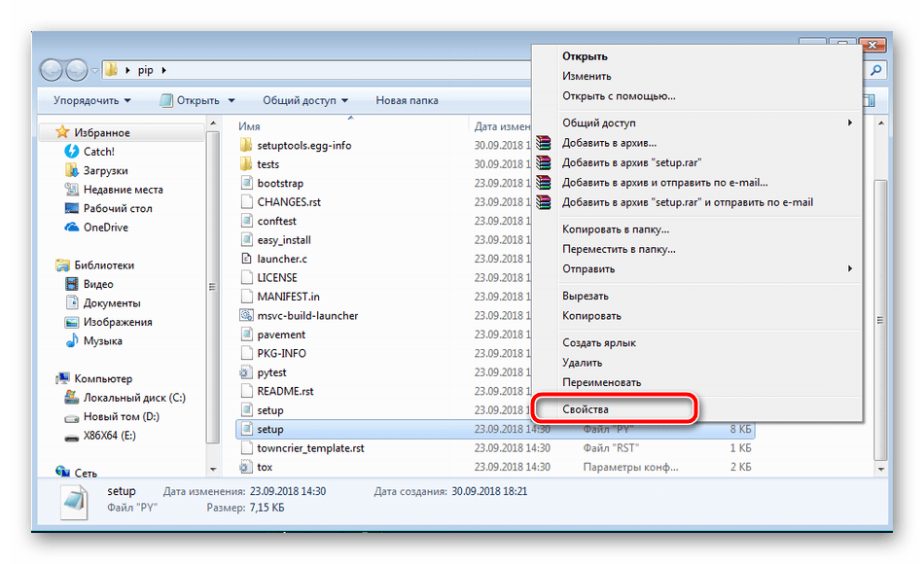Select PKG-INFO file
The image size is (924, 564).
tap(281, 353)
